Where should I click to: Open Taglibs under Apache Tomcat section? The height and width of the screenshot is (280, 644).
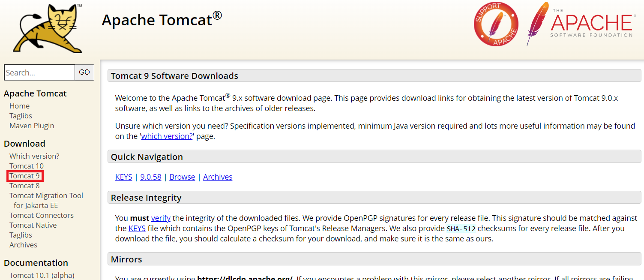click(21, 116)
